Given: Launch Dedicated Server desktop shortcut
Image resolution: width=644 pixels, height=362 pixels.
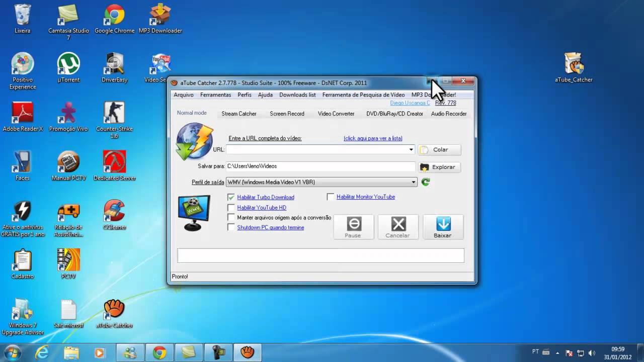Looking at the screenshot, I should point(114,166).
